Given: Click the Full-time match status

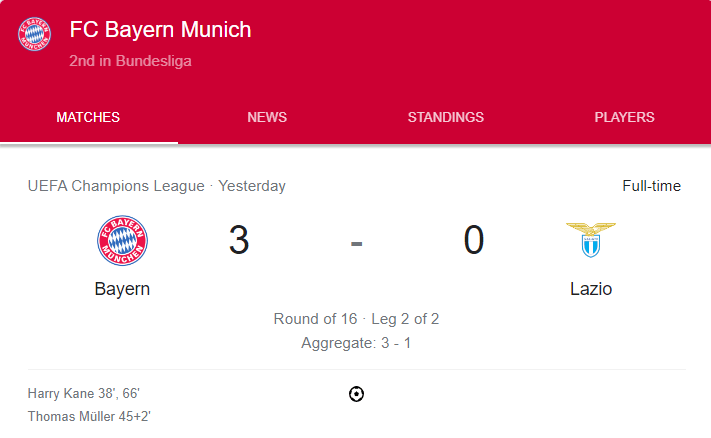Looking at the screenshot, I should point(651,186).
